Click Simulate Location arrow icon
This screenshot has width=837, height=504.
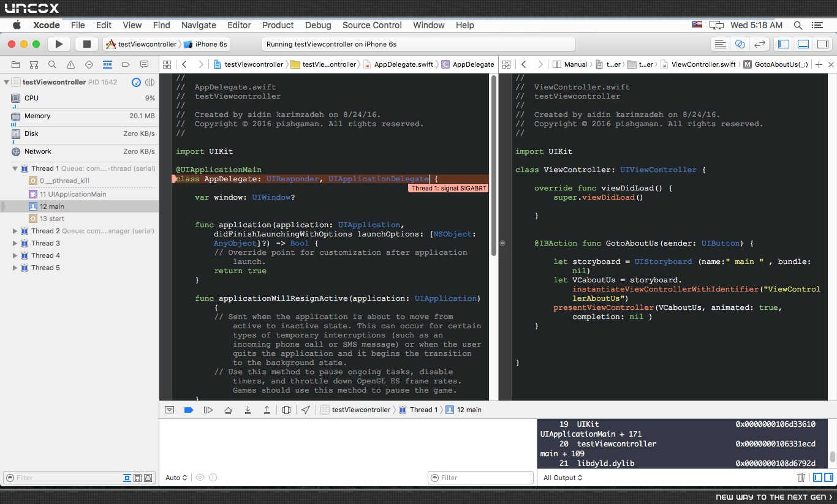[305, 410]
